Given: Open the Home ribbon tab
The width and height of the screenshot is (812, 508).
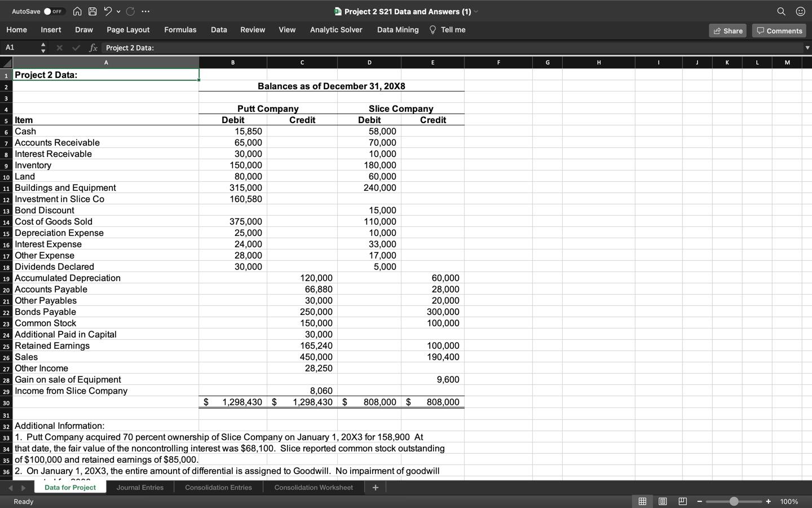Looking at the screenshot, I should coord(16,30).
